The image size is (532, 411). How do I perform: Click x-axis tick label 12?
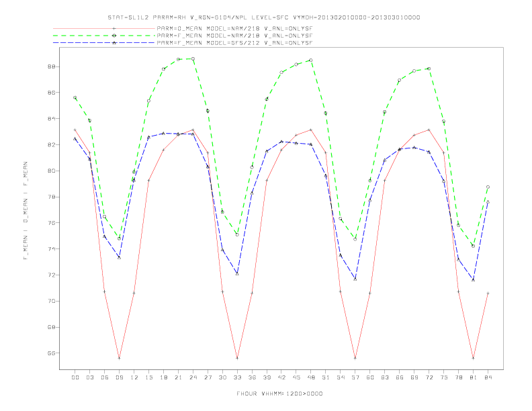pos(134,377)
